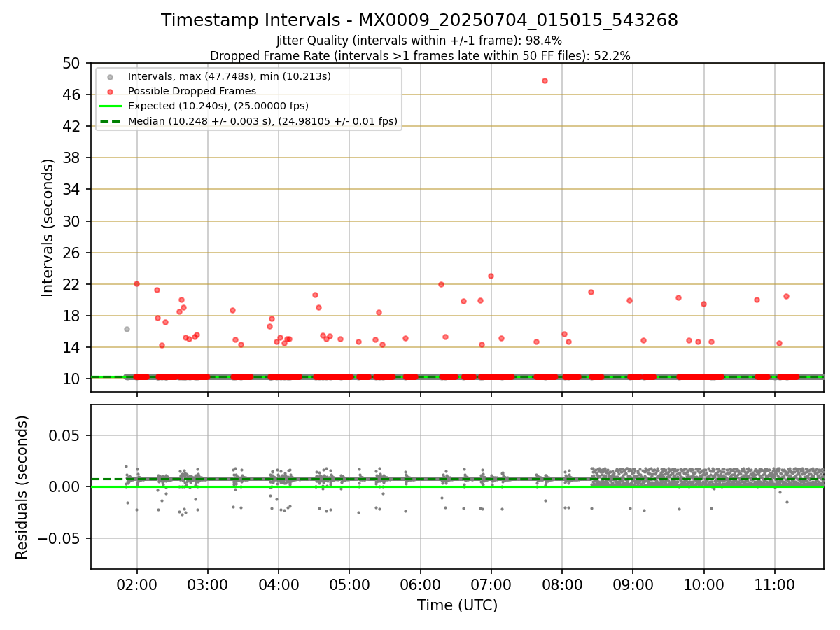Click legend text 'Possible Dropped Frames'
Image resolution: width=840 pixels, height=630 pixels.
192,91
